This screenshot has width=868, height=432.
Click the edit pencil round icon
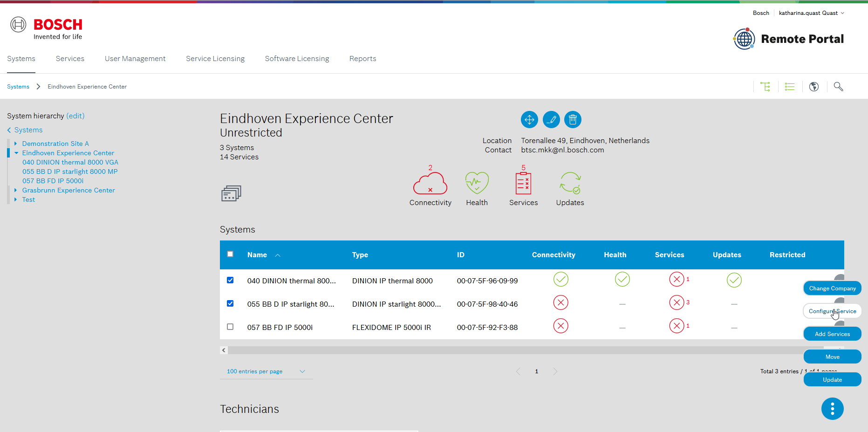coord(551,119)
